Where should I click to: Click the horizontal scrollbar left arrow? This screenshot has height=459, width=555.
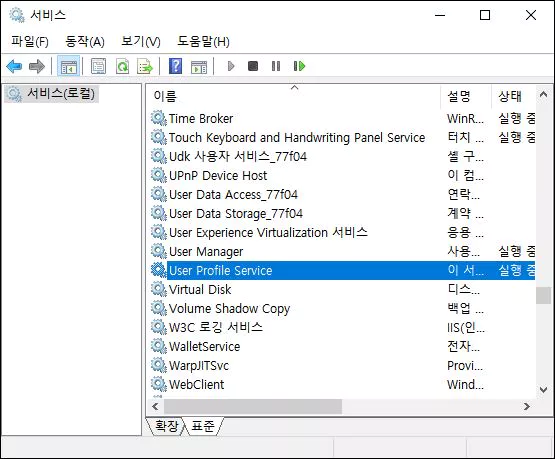coord(155,406)
